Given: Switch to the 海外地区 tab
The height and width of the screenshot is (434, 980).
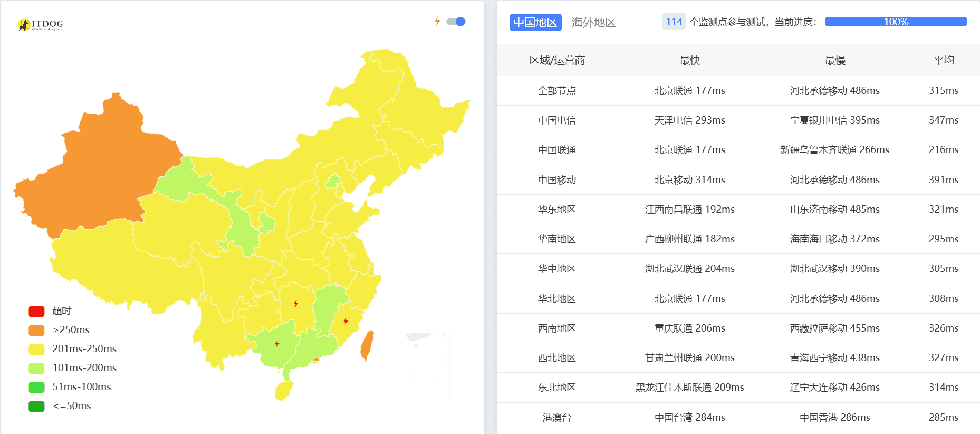Looking at the screenshot, I should pyautogui.click(x=593, y=22).
